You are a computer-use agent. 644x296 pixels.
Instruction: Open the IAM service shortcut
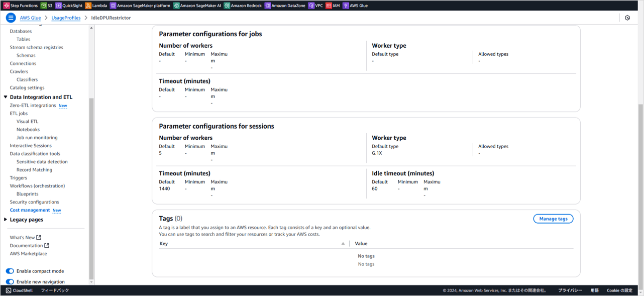coord(333,6)
